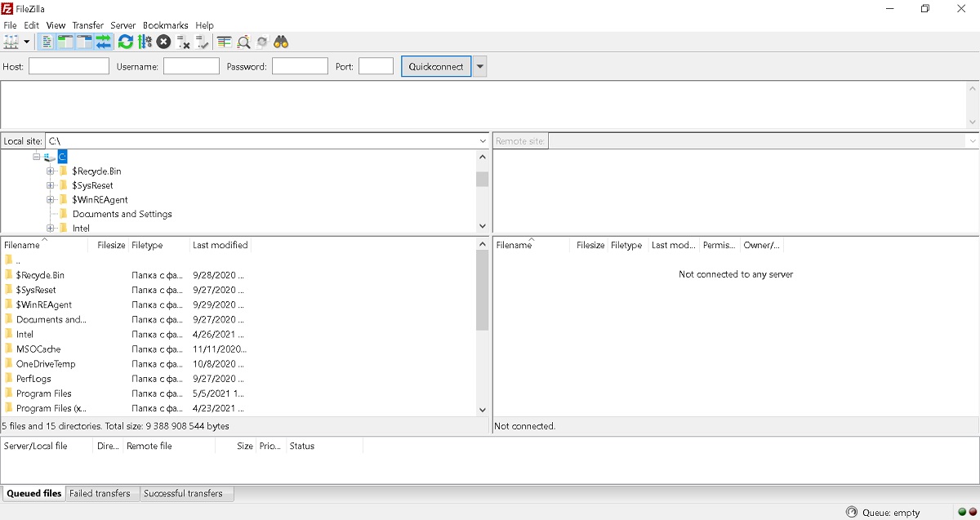Click the binoculars file search icon
This screenshot has height=520, width=980.
coord(281,42)
